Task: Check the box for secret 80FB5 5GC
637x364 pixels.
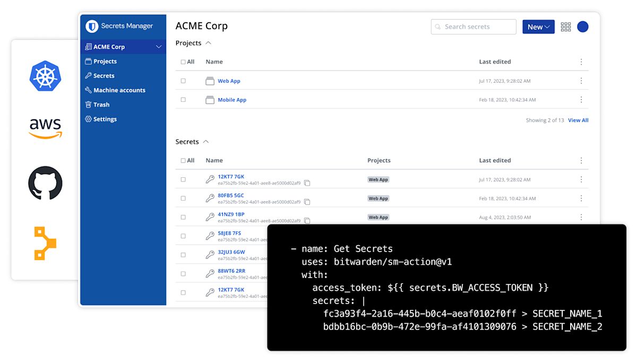Action: 183,198
